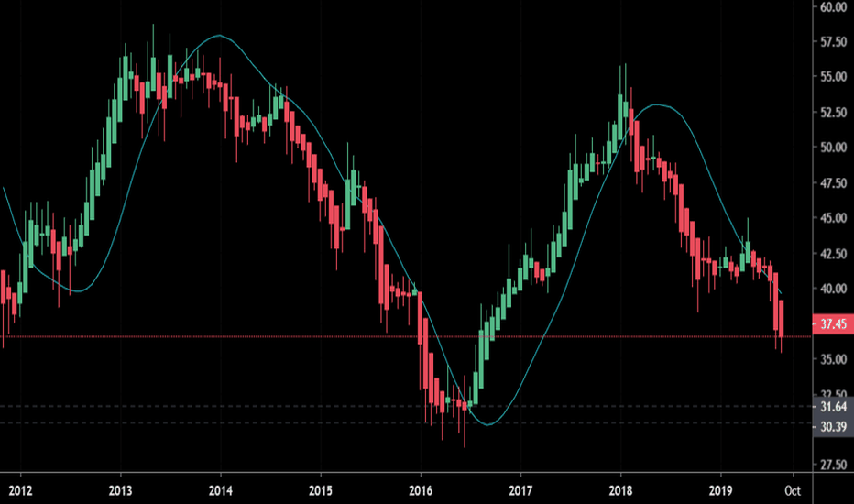Viewport: 854px width, 504px height.
Task: Click the 2013 time axis label
Action: [x=120, y=491]
